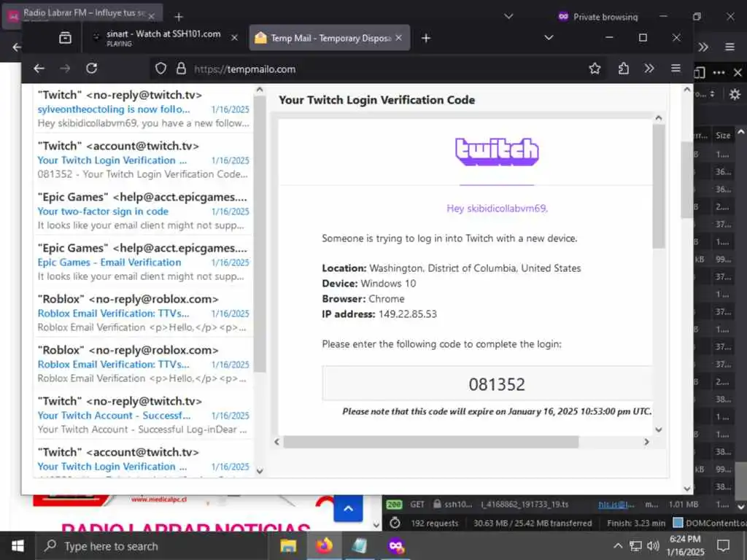The image size is (747, 560).
Task: List all tabs in front window
Action: pyautogui.click(x=549, y=38)
